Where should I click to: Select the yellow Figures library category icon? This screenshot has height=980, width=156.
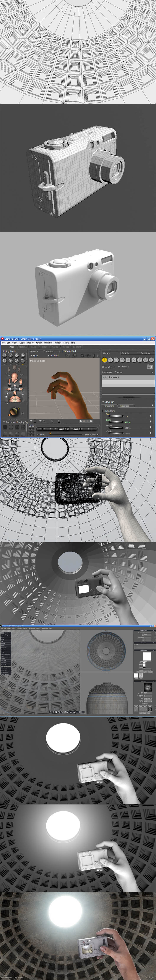104,360
